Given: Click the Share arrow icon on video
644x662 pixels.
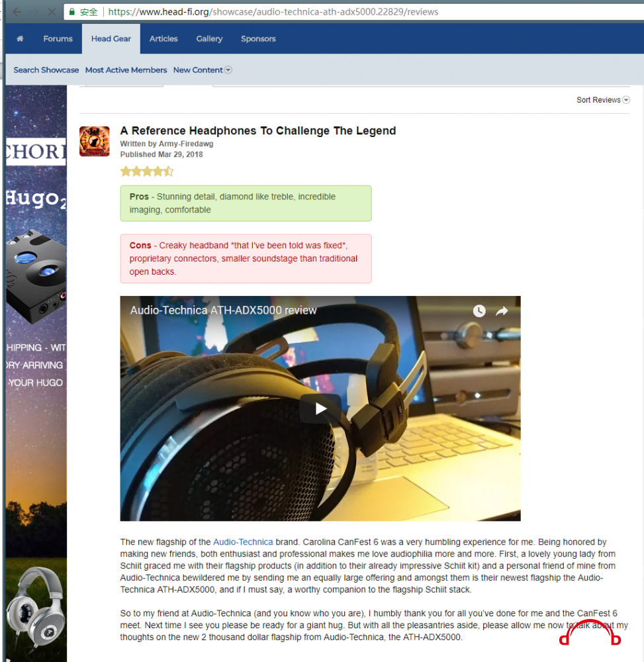Looking at the screenshot, I should click(502, 311).
